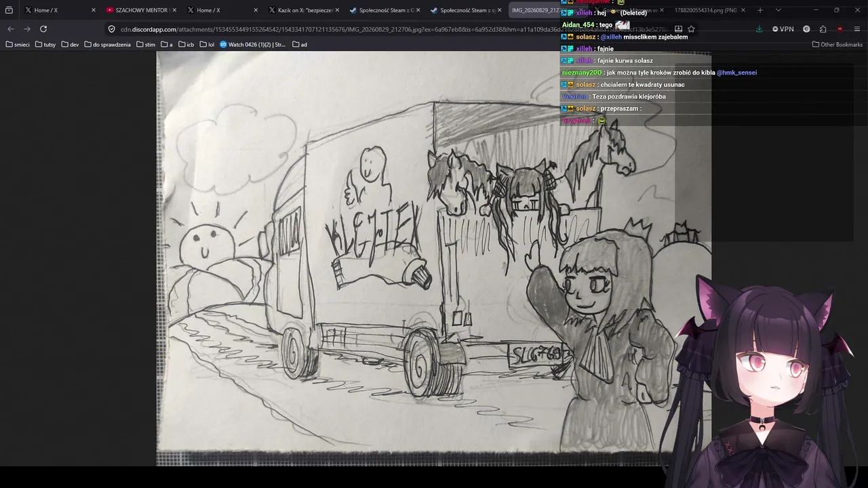This screenshot has height=488, width=868.
Task: Expand the 'Other Bookmarks' folder
Action: (837, 45)
